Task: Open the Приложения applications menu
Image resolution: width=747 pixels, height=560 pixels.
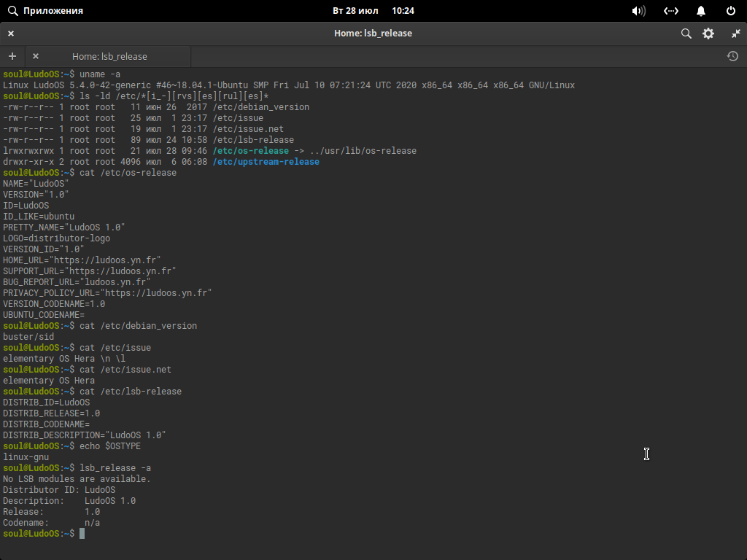Action: [x=53, y=10]
